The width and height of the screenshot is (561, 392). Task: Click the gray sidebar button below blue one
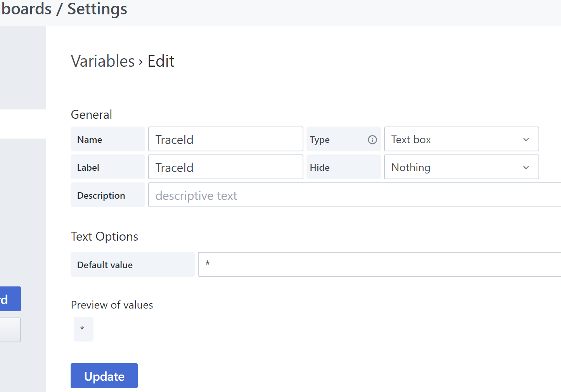pos(10,330)
